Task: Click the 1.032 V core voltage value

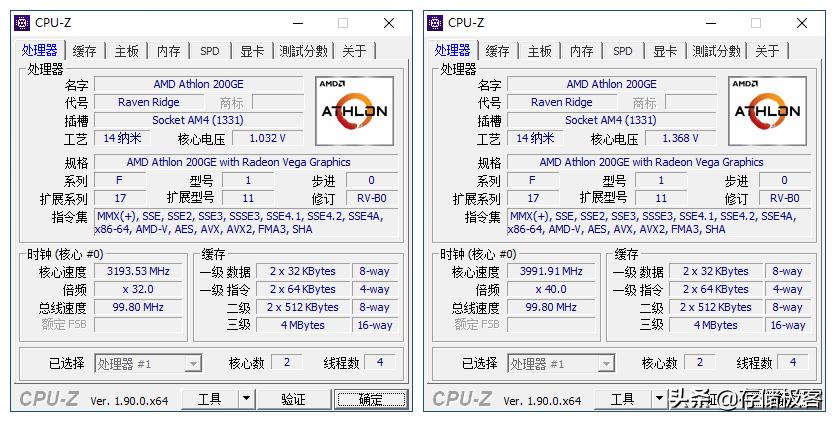Action: pyautogui.click(x=268, y=139)
